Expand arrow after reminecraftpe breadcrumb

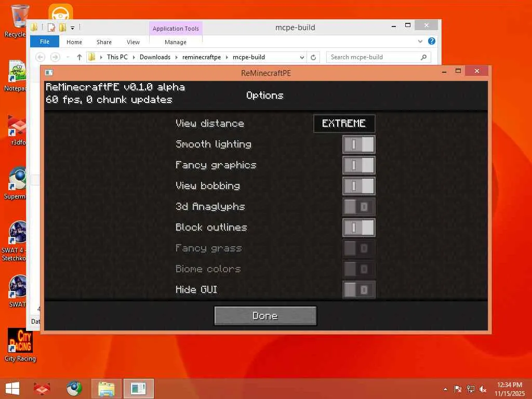pyautogui.click(x=227, y=57)
